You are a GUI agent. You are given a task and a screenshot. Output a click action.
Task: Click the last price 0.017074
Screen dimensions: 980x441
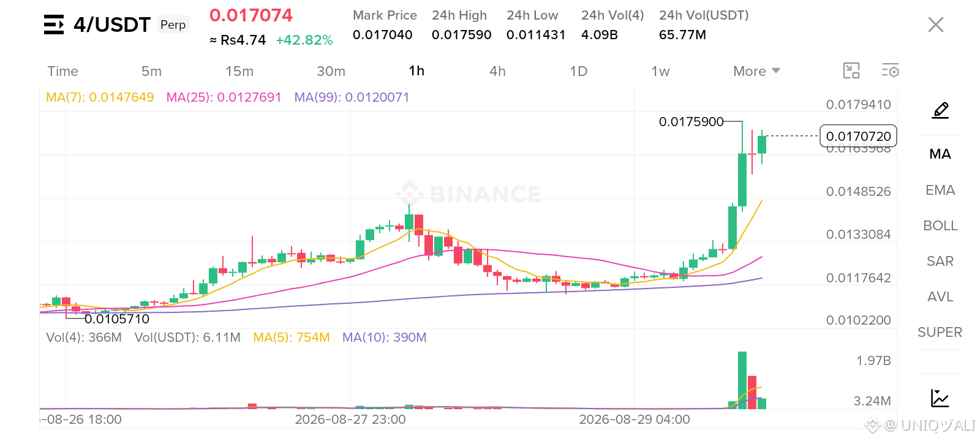[x=251, y=15]
